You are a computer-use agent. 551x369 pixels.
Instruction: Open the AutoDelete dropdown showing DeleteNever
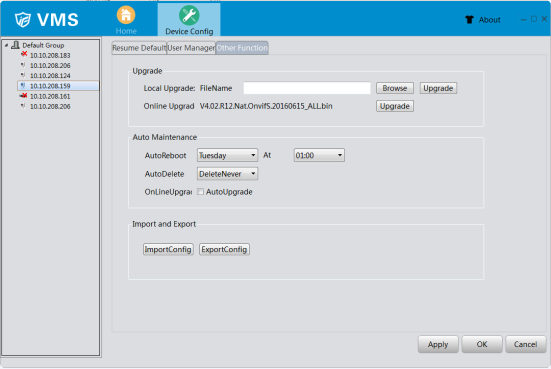point(227,174)
